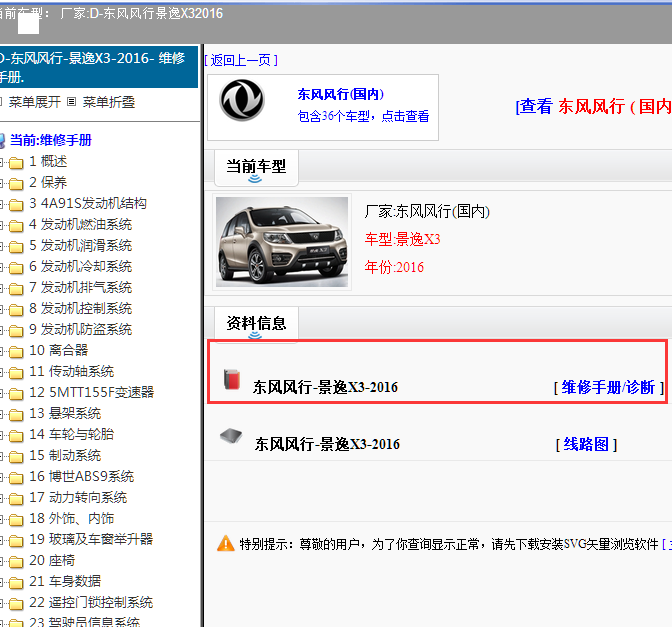This screenshot has width=672, height=627.
Task: Click folder icon for 18 外饰、内饰
Action: pyautogui.click(x=16, y=520)
